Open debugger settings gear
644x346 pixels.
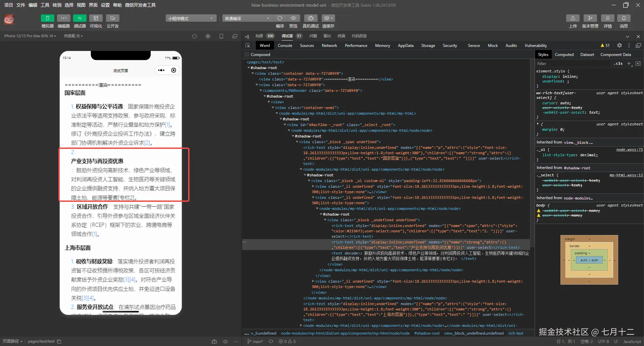coord(620,46)
